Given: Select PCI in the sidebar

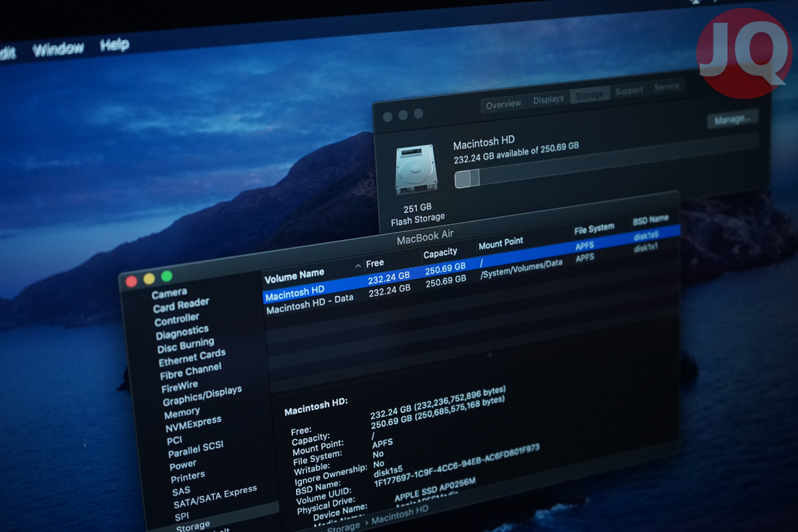Looking at the screenshot, I should point(174,440).
